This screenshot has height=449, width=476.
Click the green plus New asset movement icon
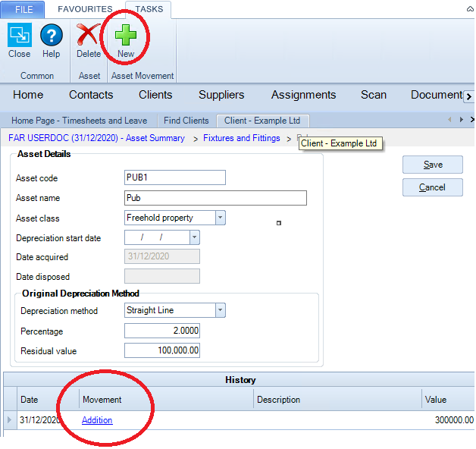click(x=126, y=35)
